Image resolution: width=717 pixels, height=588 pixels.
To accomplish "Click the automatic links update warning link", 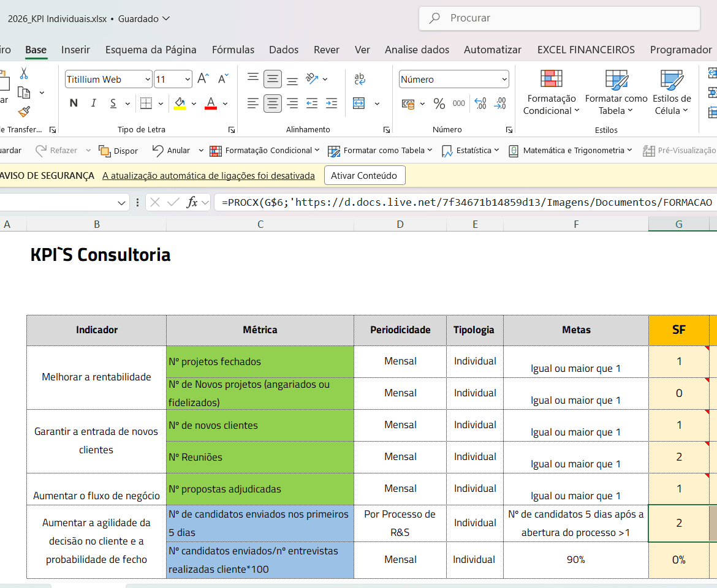I will pos(208,176).
